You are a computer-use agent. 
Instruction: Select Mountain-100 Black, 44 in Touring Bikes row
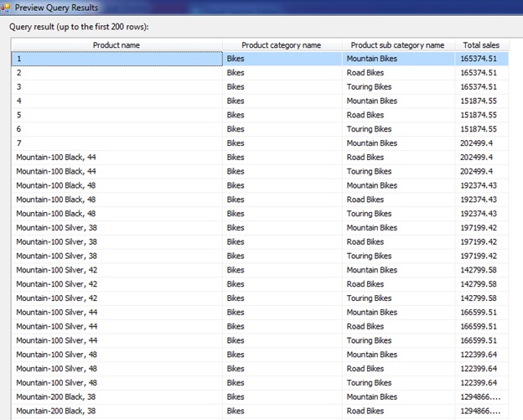[117, 172]
